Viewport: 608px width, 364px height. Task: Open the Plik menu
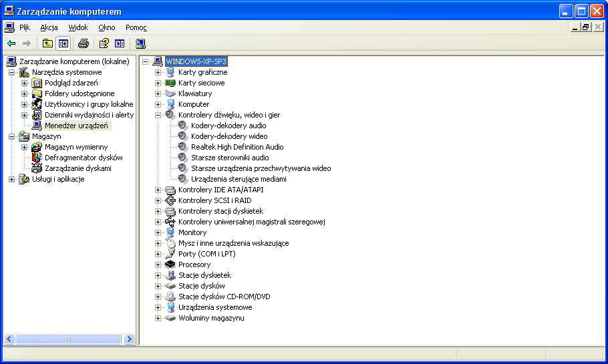point(25,27)
